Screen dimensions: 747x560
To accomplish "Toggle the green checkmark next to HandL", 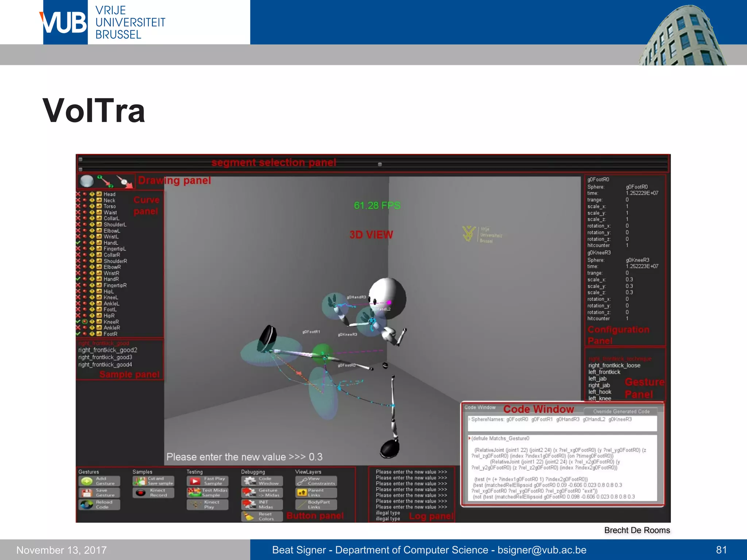I will [78, 243].
